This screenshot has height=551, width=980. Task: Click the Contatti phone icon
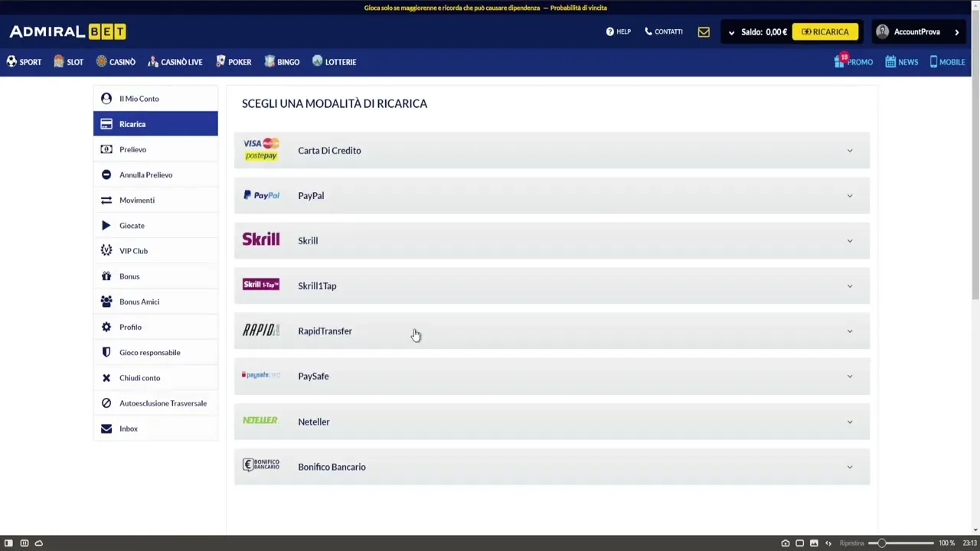click(x=648, y=31)
